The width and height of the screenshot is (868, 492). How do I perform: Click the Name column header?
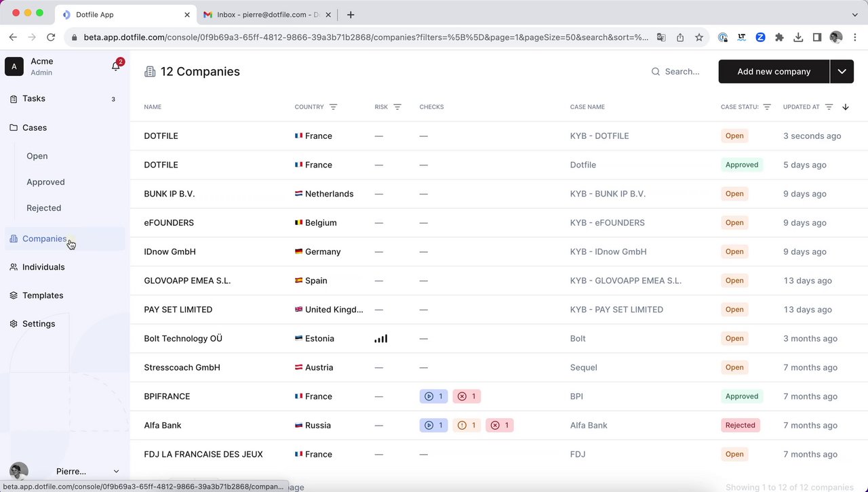click(153, 107)
